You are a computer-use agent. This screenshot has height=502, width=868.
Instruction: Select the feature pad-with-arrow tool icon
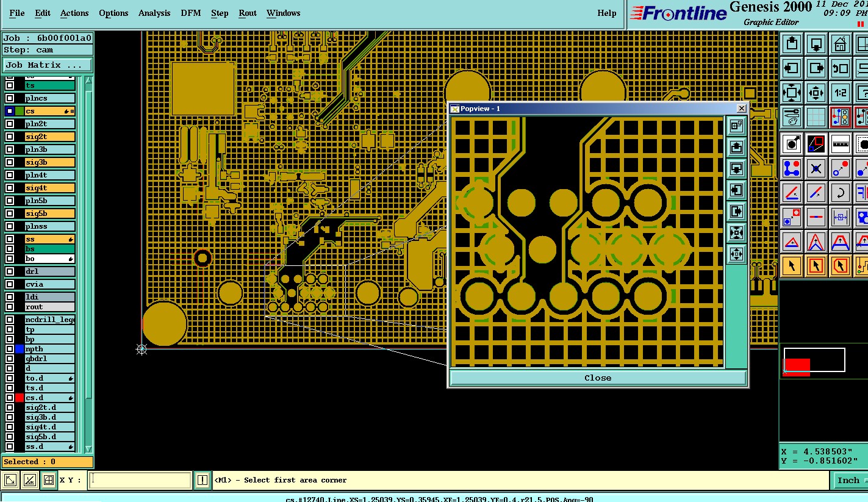[x=792, y=144]
